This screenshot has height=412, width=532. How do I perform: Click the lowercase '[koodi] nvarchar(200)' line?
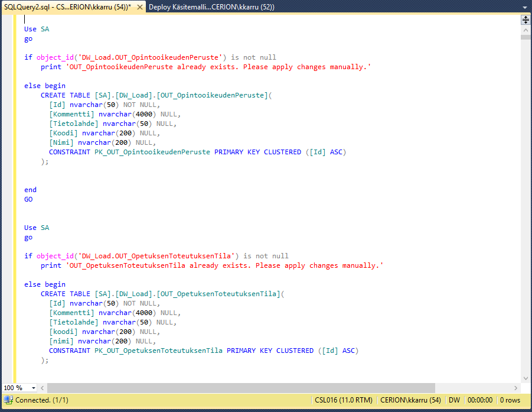tap(105, 332)
